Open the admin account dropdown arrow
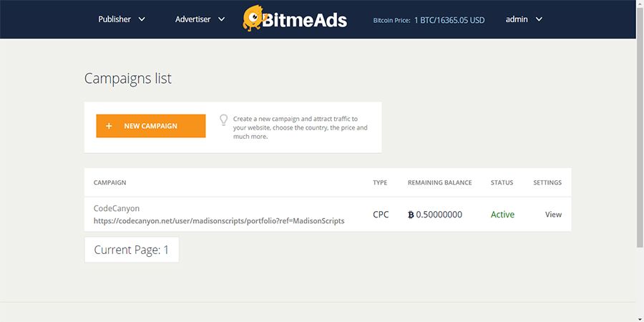Viewport: 644px width, 322px height. click(x=539, y=19)
